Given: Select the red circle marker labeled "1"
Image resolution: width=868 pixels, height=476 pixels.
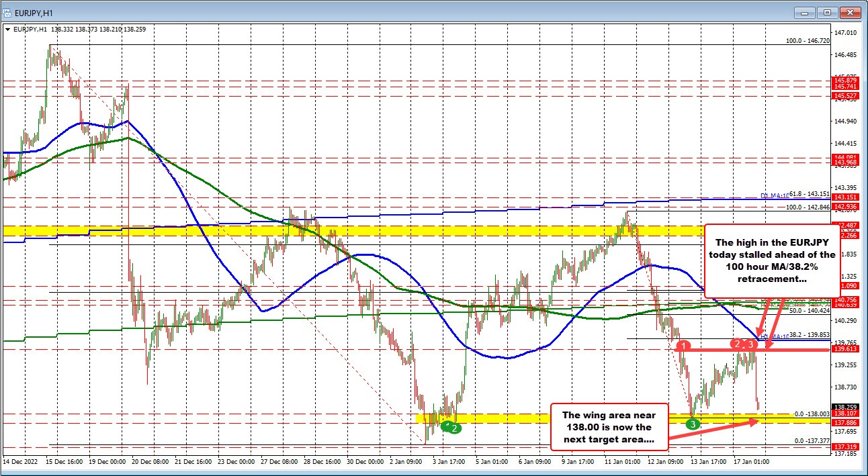Looking at the screenshot, I should pos(684,346).
